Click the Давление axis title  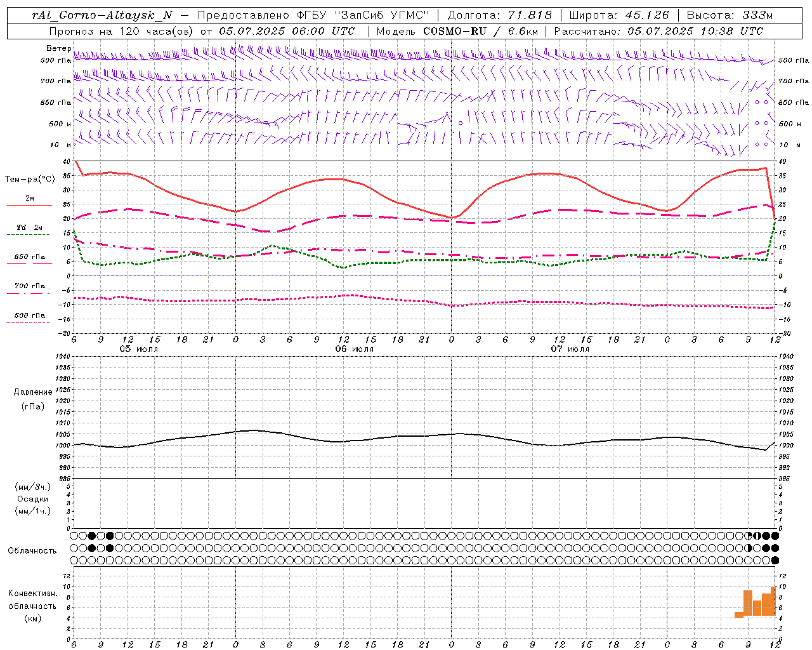pyautogui.click(x=33, y=392)
